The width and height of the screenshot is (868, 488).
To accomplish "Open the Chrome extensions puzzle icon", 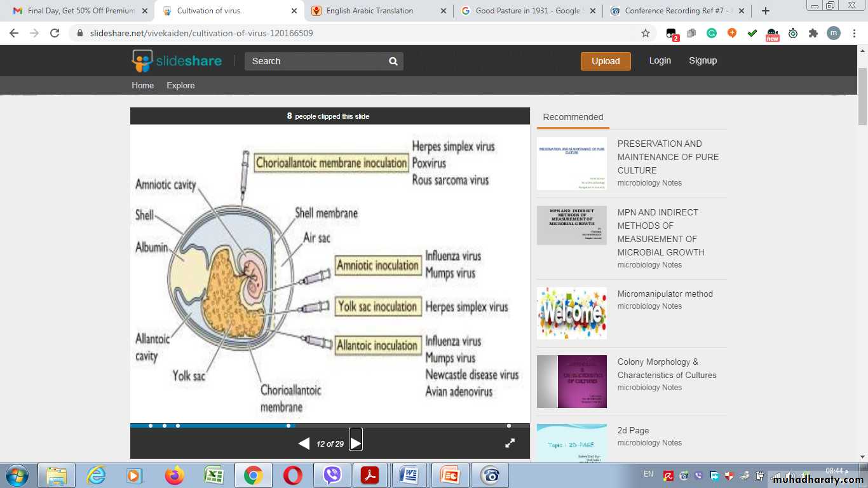I will [x=813, y=33].
